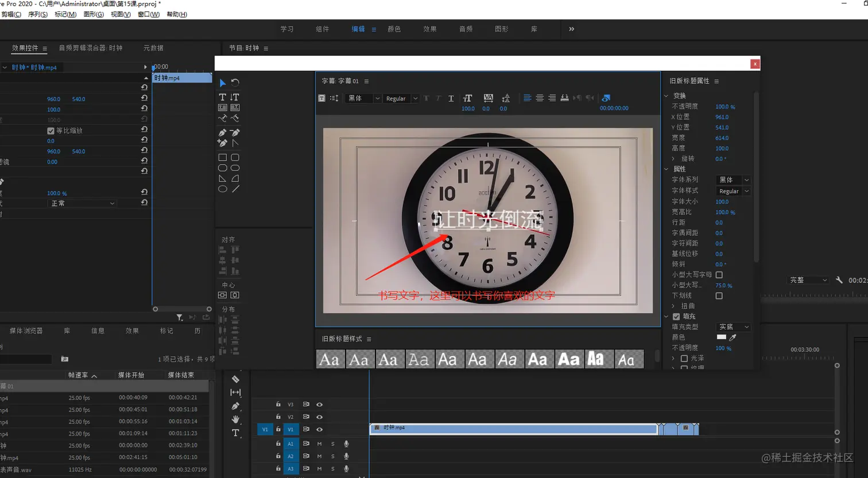Open the 字体系列 dropdown in properties panel
The width and height of the screenshot is (868, 478).
pyautogui.click(x=733, y=180)
